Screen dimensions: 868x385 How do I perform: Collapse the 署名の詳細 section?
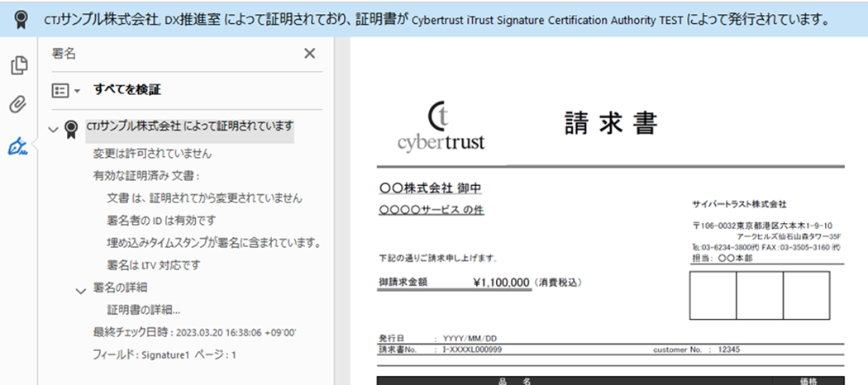(x=81, y=290)
